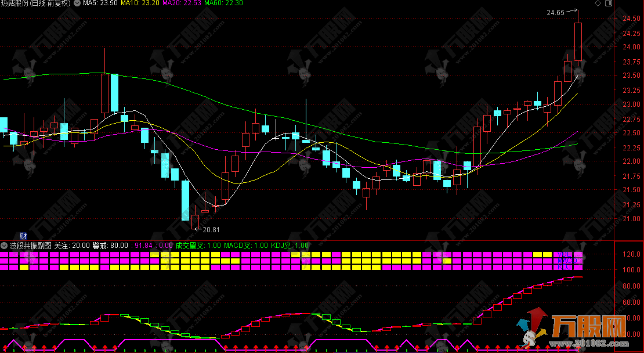Click the 120.0 sub-chart axis label
644x353 pixels.
(x=632, y=254)
